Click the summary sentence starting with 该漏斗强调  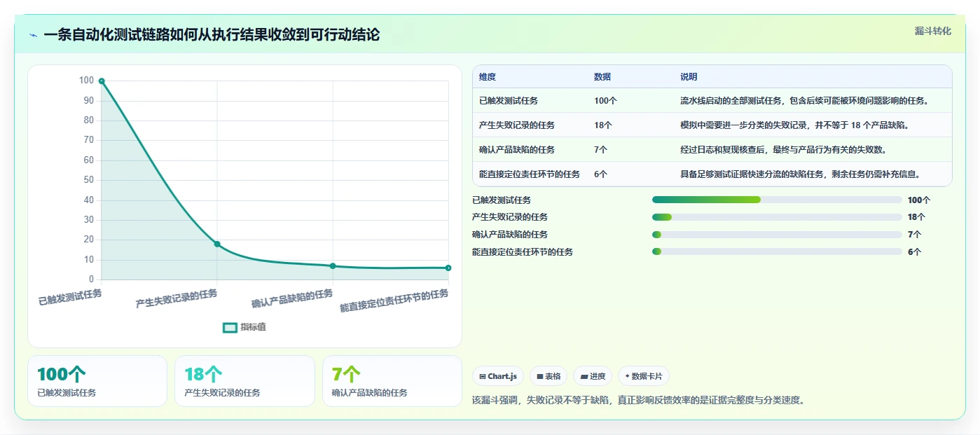click(638, 401)
